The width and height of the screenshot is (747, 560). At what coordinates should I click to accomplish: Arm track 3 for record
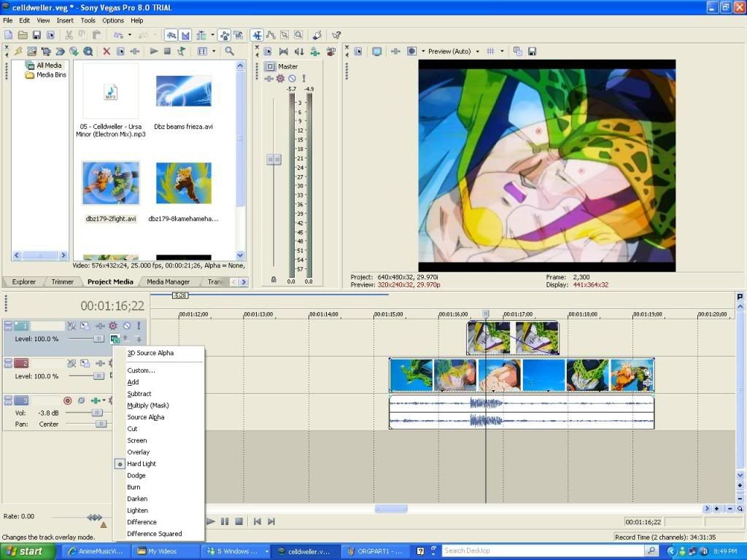tap(68, 400)
